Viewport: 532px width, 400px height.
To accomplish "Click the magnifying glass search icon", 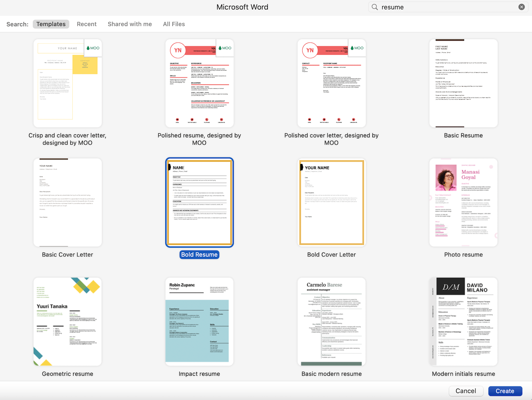I will coord(375,7).
